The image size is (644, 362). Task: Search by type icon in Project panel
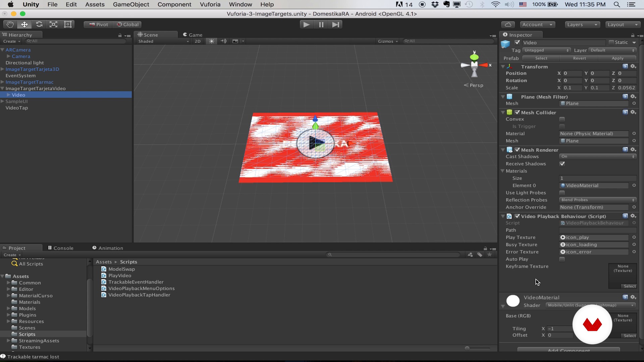tap(470, 255)
